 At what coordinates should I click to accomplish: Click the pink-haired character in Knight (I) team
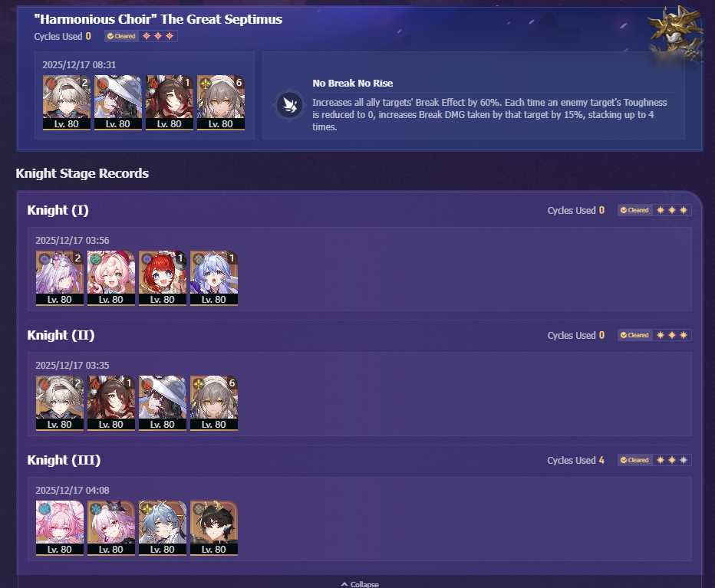[111, 278]
